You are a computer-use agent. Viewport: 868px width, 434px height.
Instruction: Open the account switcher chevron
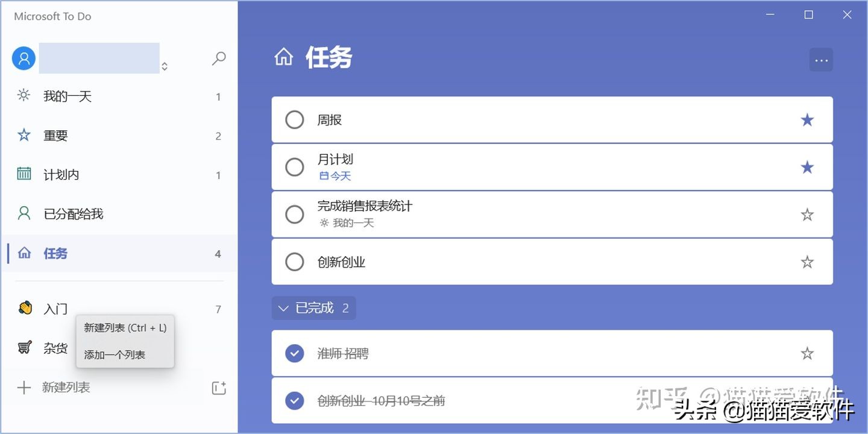point(164,68)
